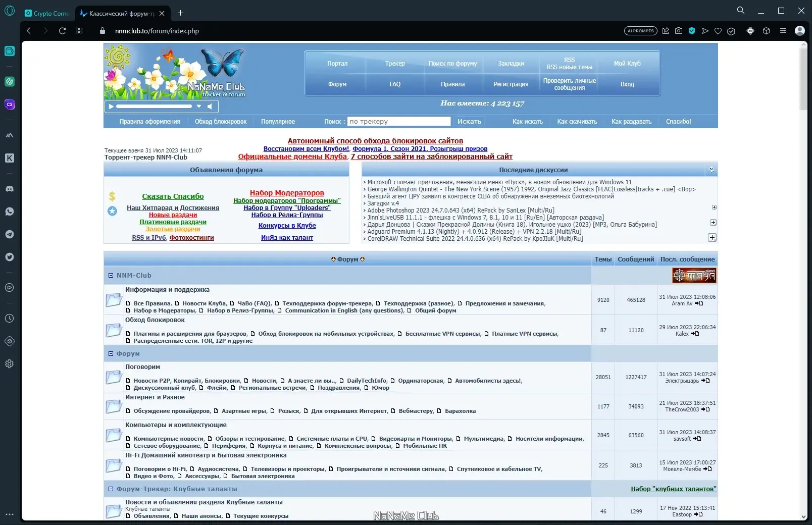Open the audio player dropdown arrow
Screen dimensions: 812x525
tap(199, 106)
